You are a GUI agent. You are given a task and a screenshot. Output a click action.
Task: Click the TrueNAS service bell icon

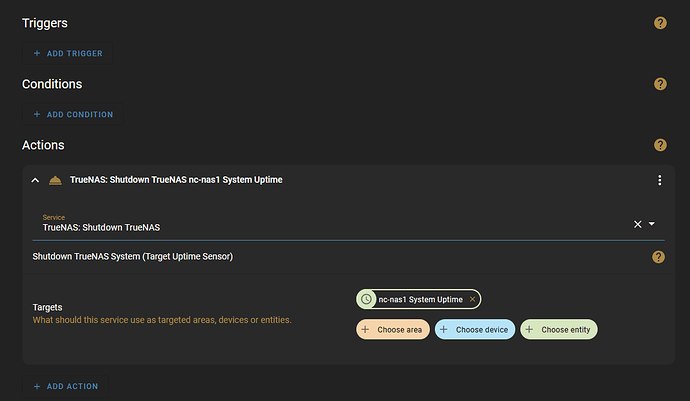tap(55, 180)
